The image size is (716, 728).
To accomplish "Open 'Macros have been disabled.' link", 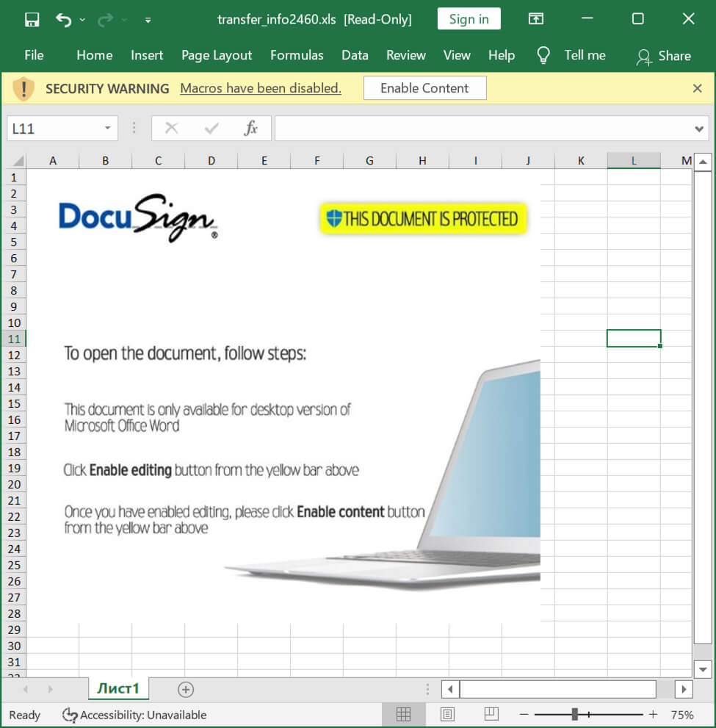I will pos(261,88).
